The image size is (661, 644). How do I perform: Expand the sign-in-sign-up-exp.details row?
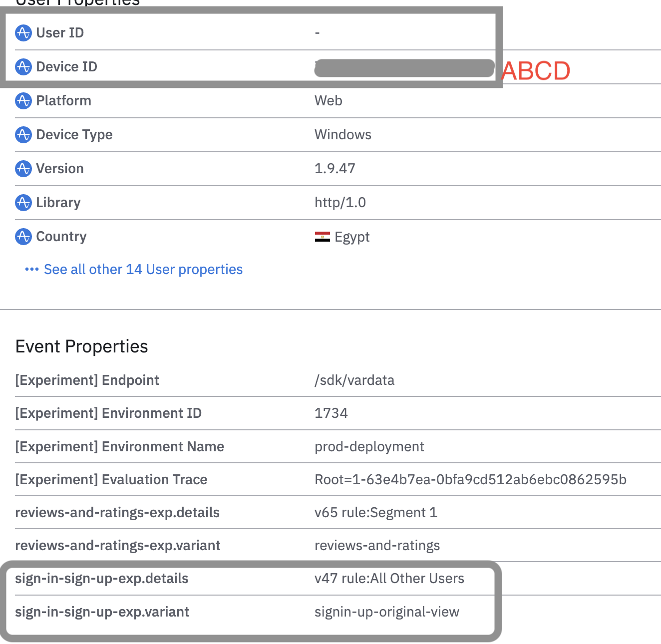point(102,578)
